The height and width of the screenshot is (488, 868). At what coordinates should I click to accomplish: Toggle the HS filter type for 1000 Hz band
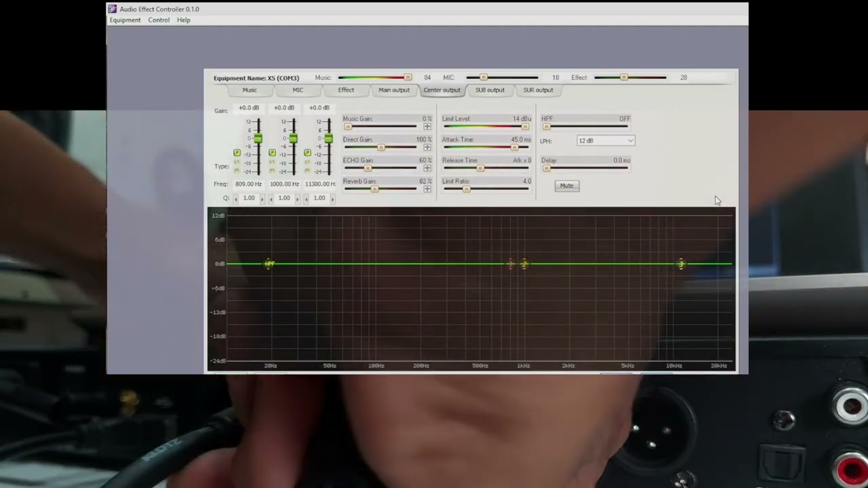click(x=272, y=170)
